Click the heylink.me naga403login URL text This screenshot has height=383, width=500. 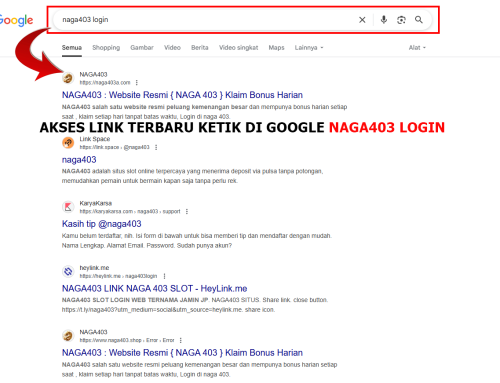click(x=118, y=276)
